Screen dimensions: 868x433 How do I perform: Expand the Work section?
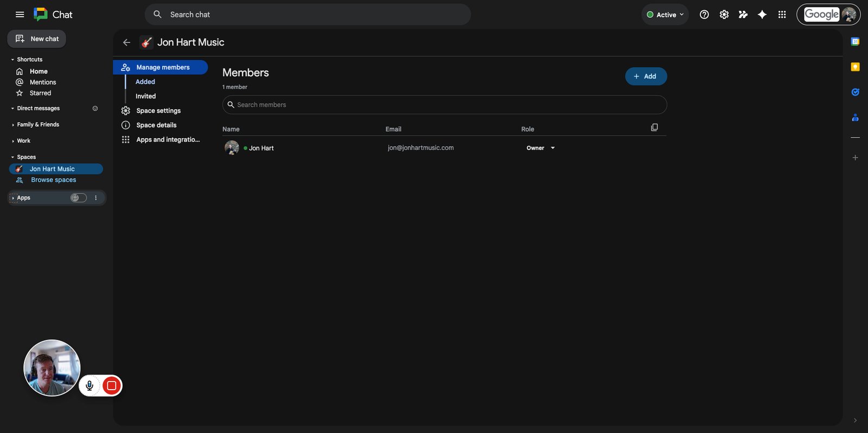(12, 141)
